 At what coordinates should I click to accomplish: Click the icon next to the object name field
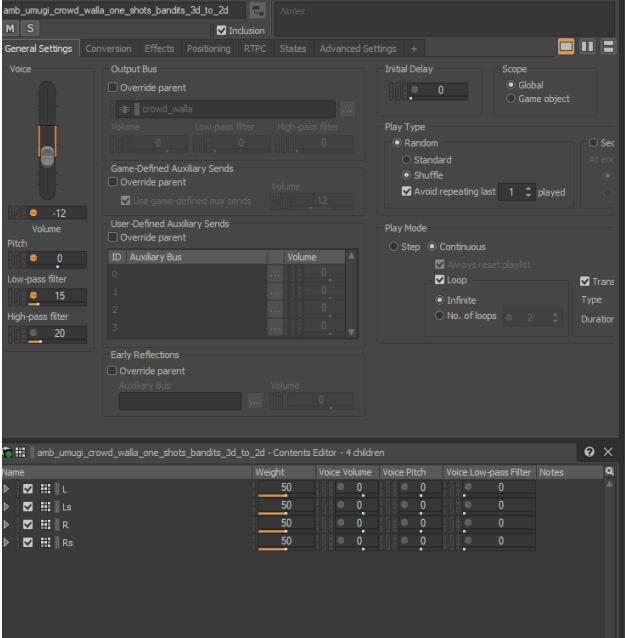pyautogui.click(x=257, y=10)
